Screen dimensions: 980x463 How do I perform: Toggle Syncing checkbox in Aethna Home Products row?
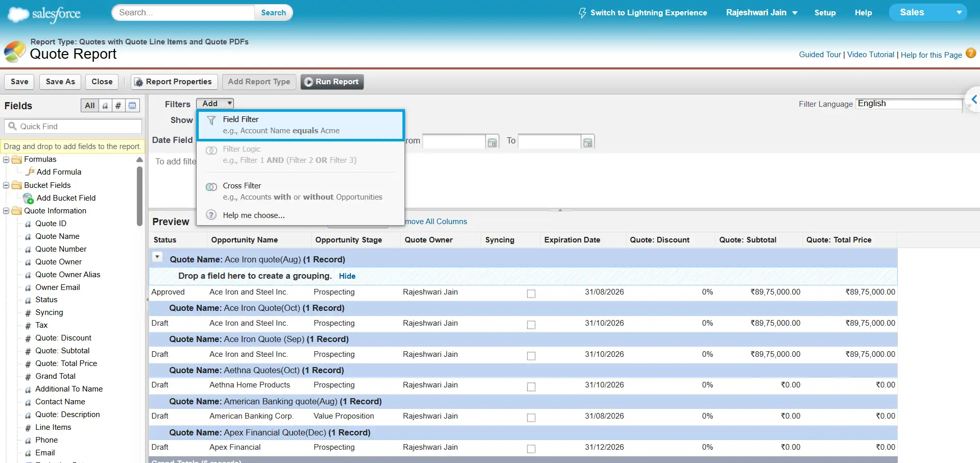pos(531,386)
